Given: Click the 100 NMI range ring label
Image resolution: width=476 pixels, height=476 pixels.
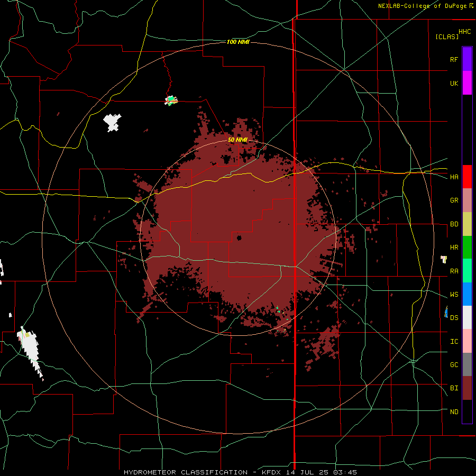Looking at the screenshot, I should point(238,42).
